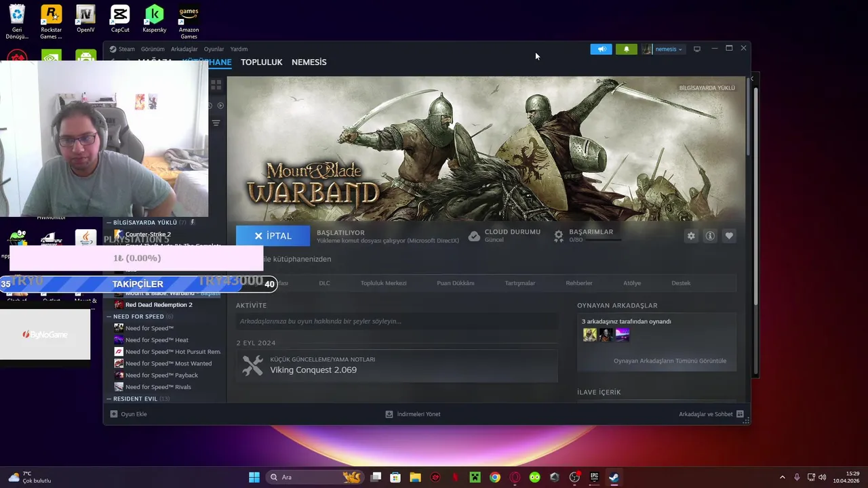This screenshot has height=488, width=868.
Task: Open Epic Games Launcher from taskbar
Action: coord(594,477)
